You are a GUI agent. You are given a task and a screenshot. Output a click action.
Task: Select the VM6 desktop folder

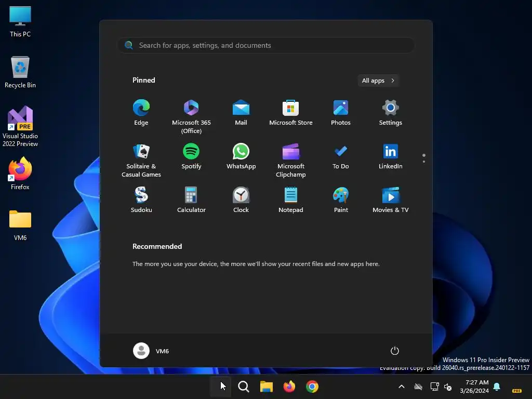click(x=20, y=225)
